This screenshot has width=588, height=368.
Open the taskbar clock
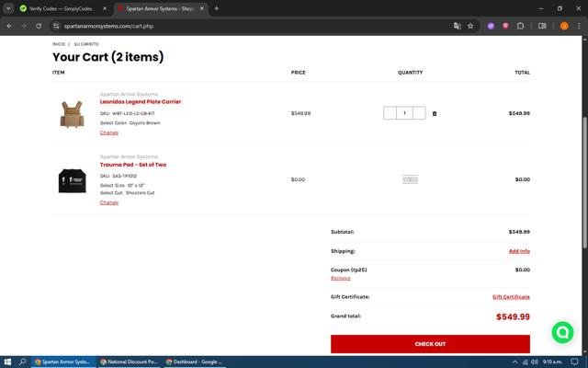pyautogui.click(x=552, y=362)
